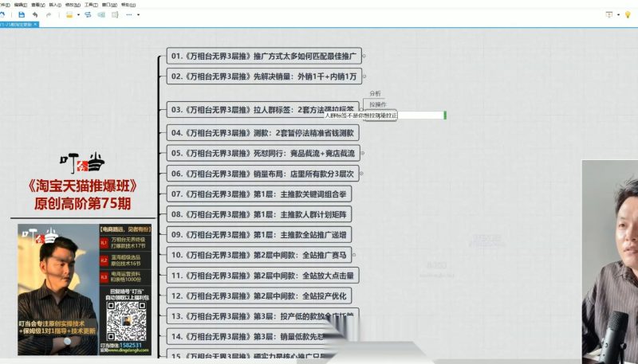Expand topic 02 先解决销量 collapse circle
Image resolution: width=638 pixels, height=364 pixels.
(364, 76)
